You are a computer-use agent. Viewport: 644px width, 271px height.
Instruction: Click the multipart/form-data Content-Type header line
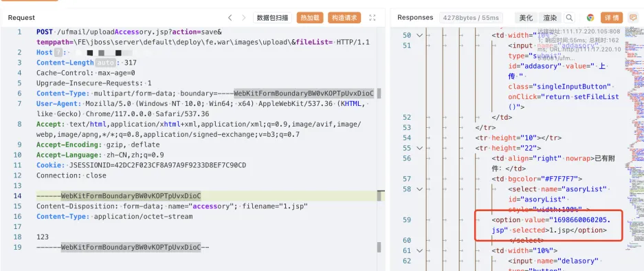[x=205, y=94]
